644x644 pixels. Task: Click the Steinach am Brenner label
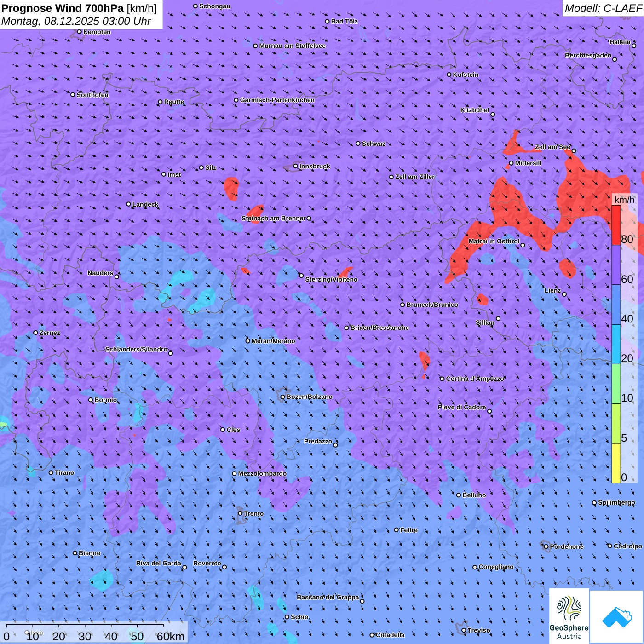273,218
